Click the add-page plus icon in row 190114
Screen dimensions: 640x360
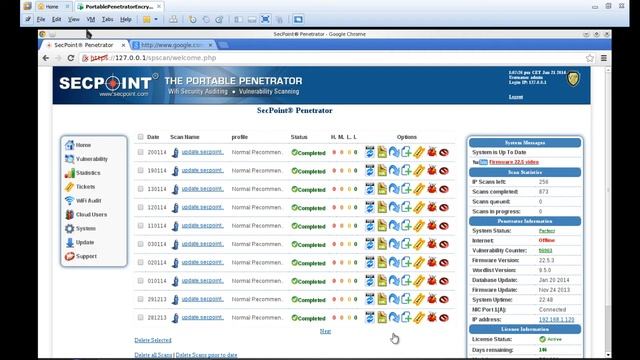pos(406,170)
